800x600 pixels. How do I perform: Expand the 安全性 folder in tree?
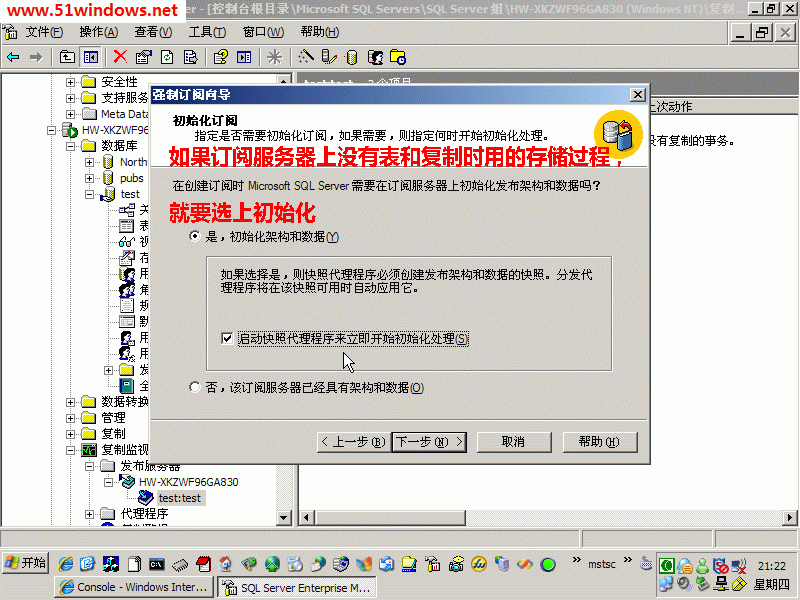pos(71,82)
